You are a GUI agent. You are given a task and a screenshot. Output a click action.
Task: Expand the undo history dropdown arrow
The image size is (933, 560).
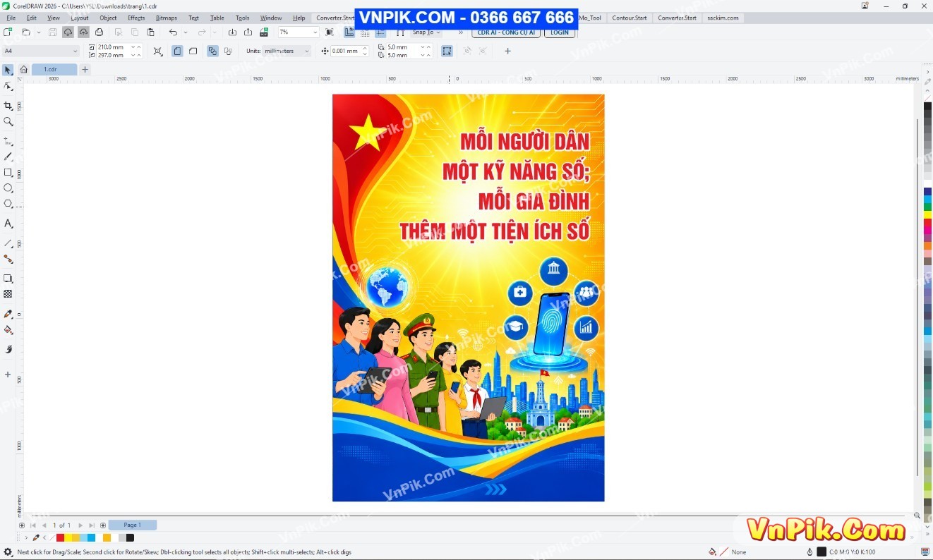click(186, 32)
